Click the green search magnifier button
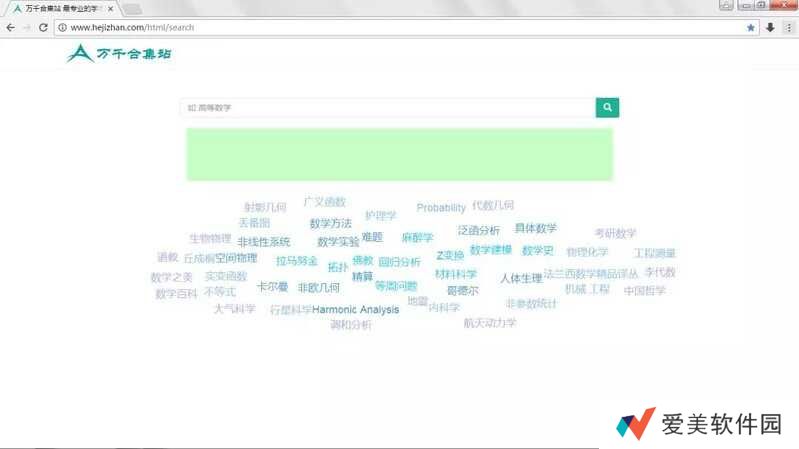This screenshot has height=449, width=799. (607, 108)
